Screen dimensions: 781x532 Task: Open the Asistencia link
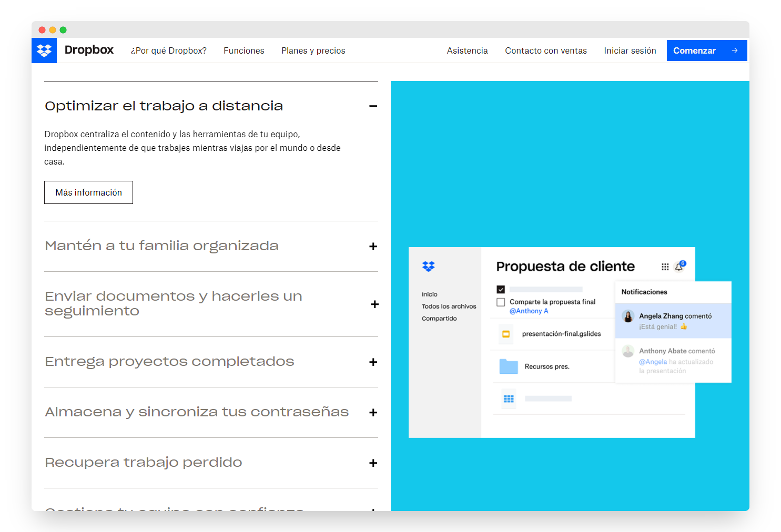click(468, 50)
